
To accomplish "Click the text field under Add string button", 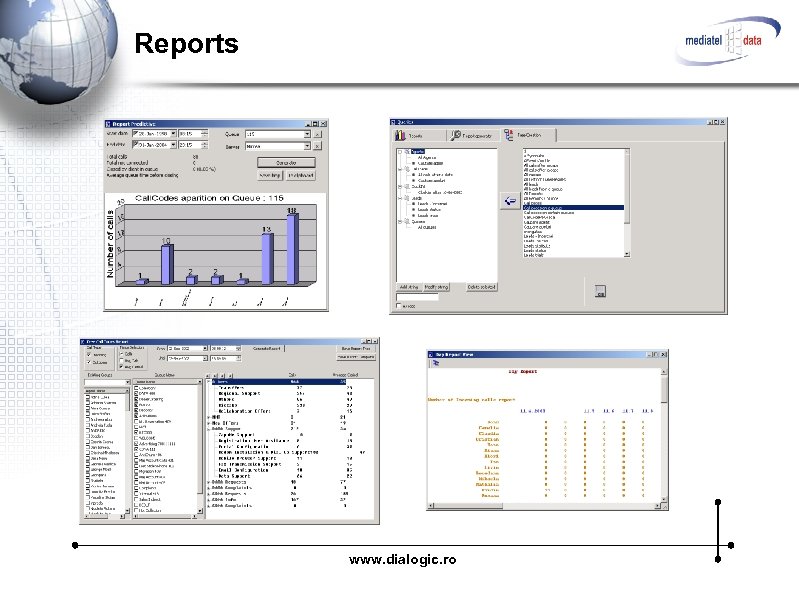I will coord(417,297).
